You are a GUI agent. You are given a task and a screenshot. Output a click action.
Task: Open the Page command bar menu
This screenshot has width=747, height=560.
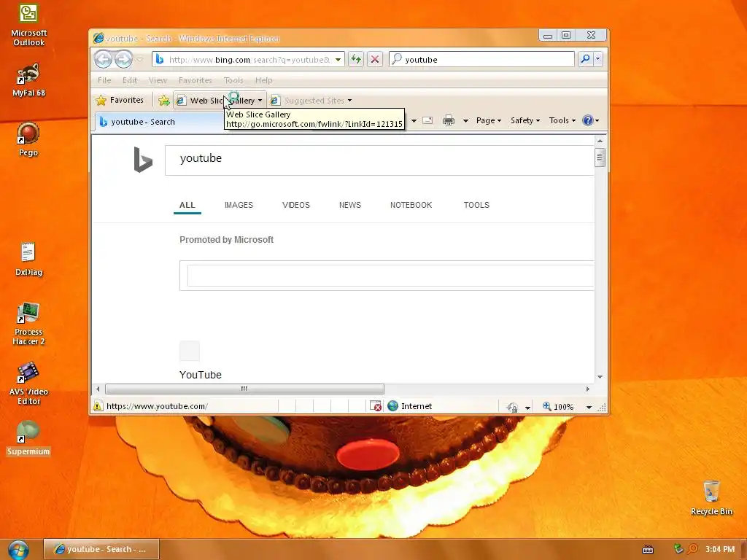pyautogui.click(x=489, y=120)
